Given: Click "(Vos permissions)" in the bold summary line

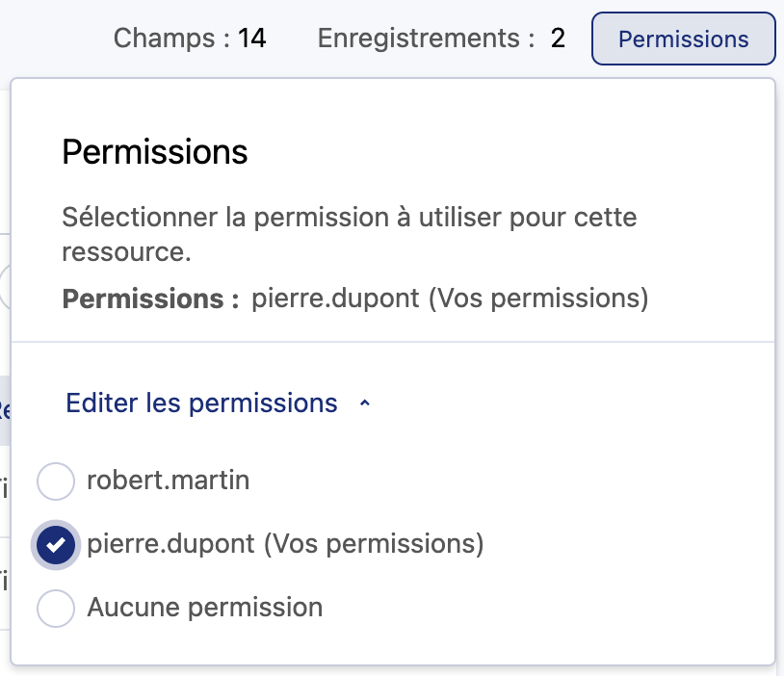Looking at the screenshot, I should coord(537,299).
